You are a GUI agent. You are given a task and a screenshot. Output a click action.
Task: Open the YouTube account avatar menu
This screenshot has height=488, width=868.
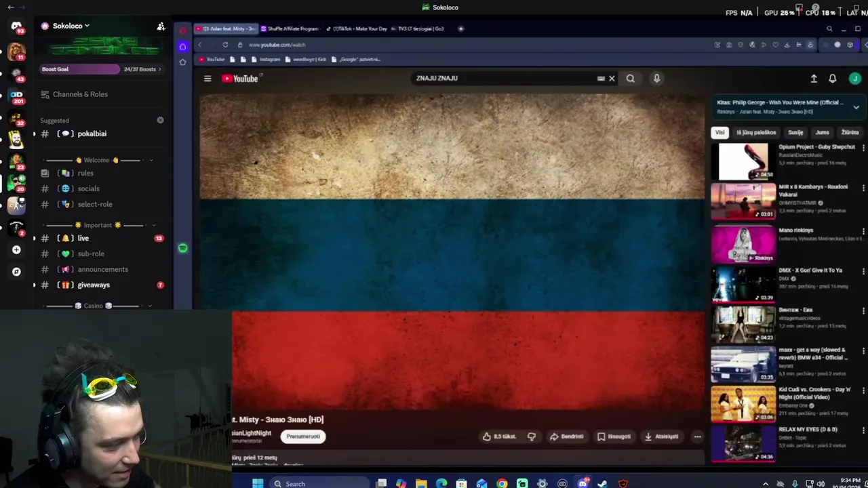click(854, 79)
